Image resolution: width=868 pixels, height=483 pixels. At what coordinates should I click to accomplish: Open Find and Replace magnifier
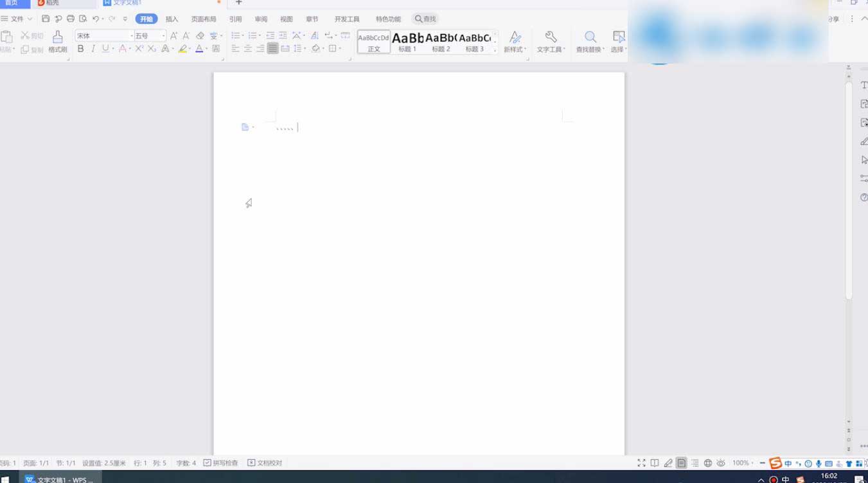pyautogui.click(x=590, y=41)
